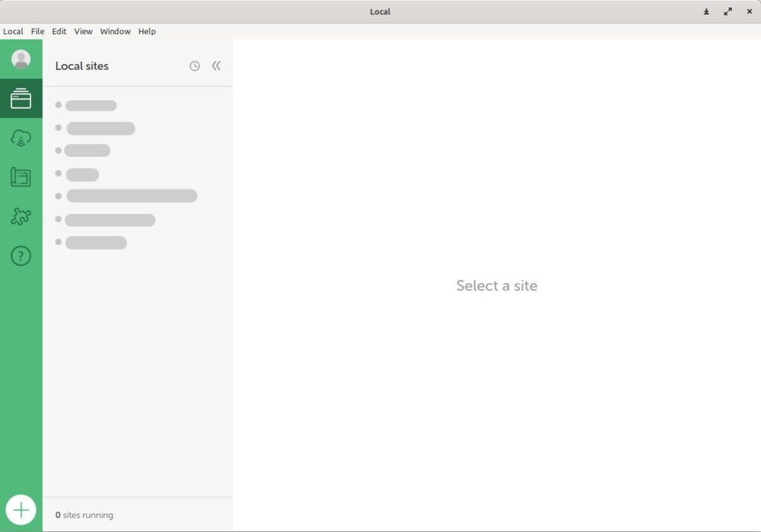The width and height of the screenshot is (761, 532).
Task: Open the Edit menu
Action: pos(59,31)
